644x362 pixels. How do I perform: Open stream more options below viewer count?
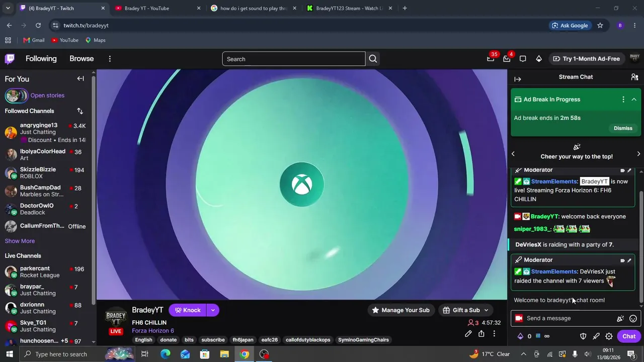click(494, 333)
